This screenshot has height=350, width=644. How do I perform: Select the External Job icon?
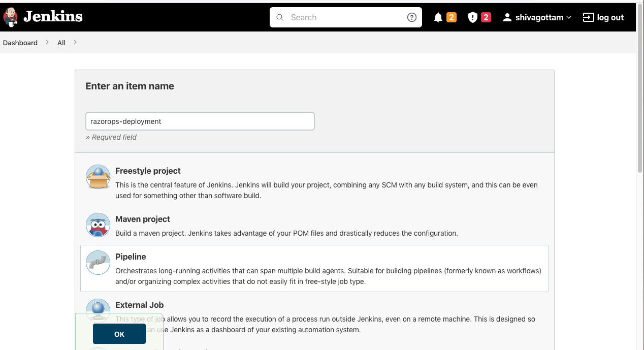[98, 309]
